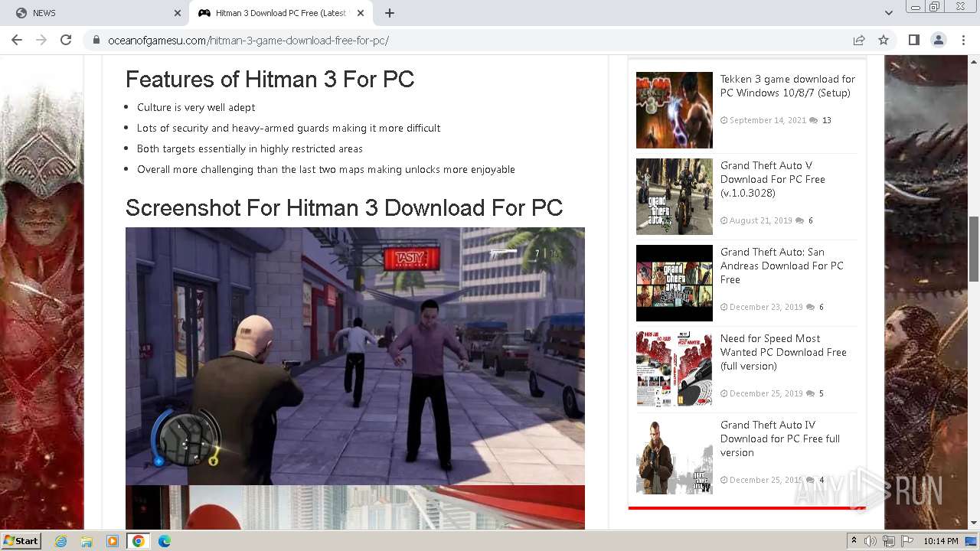Click the Tekken 3 thumbnail image
Image resolution: width=980 pixels, height=551 pixels.
point(675,110)
